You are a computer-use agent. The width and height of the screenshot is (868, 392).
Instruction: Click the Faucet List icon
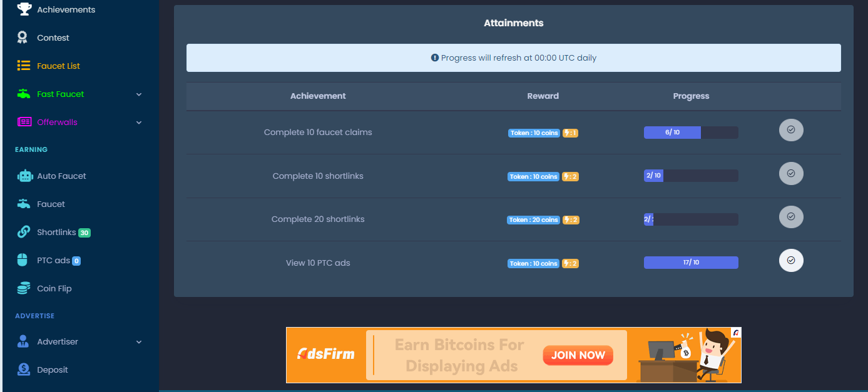coord(24,66)
